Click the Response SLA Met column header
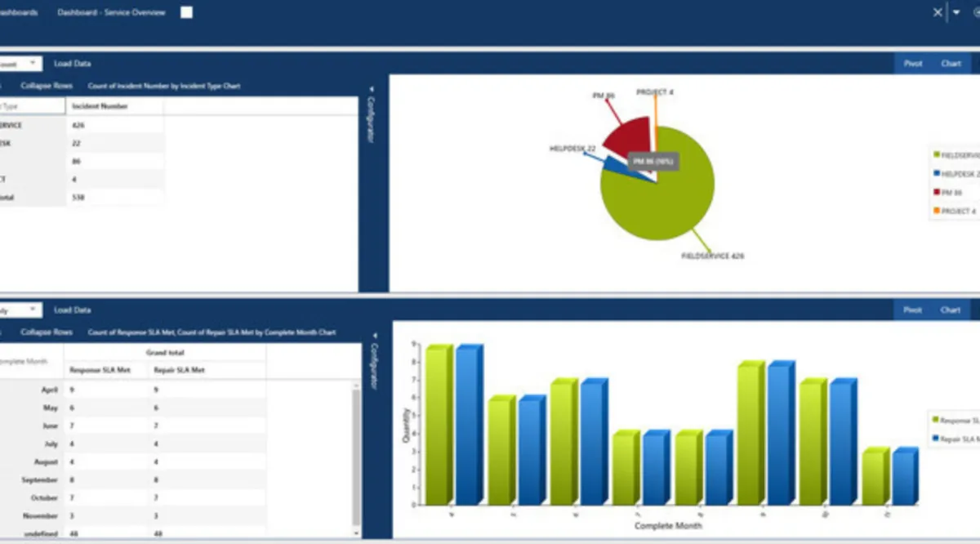Viewport: 980px width, 544px height. pyautogui.click(x=107, y=371)
